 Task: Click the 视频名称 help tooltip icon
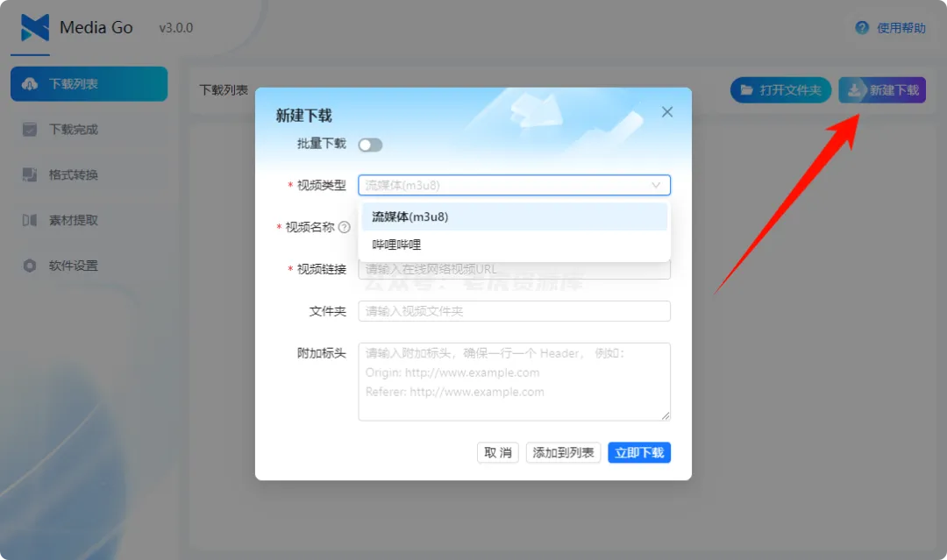pyautogui.click(x=345, y=227)
